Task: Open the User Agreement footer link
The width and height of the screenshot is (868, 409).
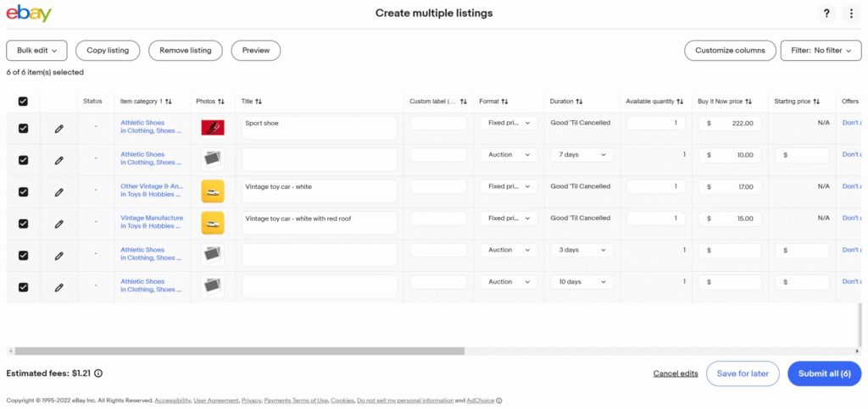Action: [216, 401]
